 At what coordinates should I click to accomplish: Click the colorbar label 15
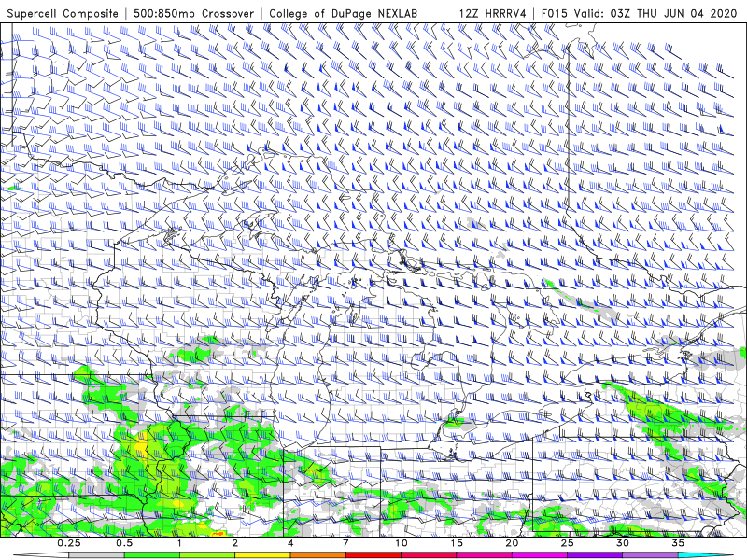coord(457,543)
